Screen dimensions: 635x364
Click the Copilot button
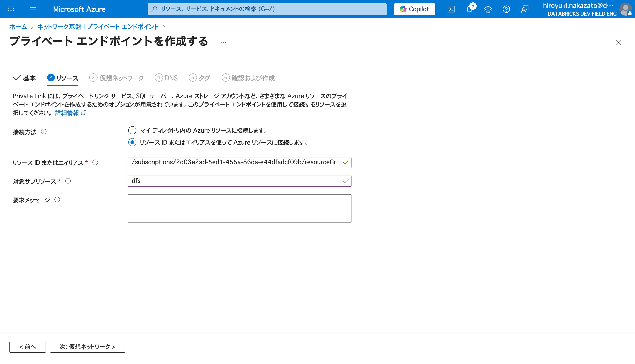click(414, 9)
